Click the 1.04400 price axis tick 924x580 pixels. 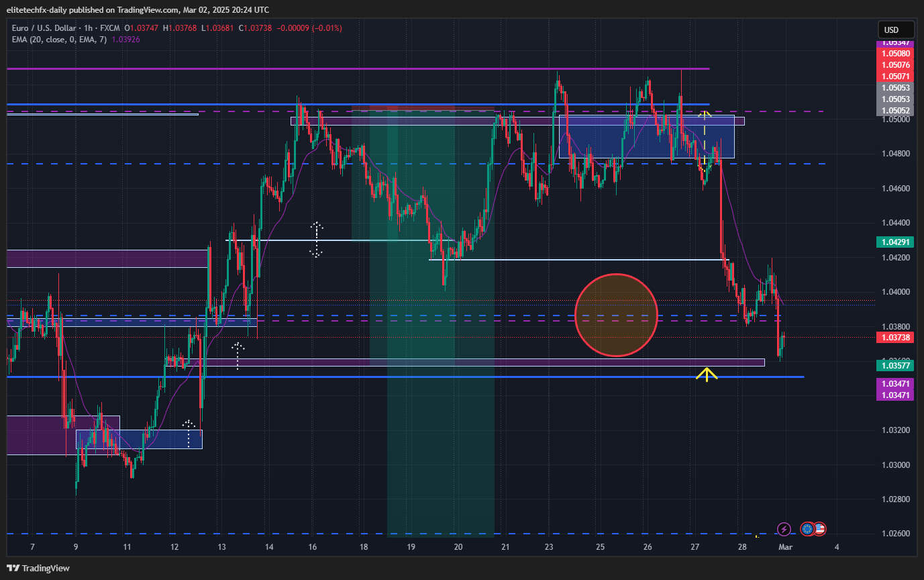tap(895, 223)
